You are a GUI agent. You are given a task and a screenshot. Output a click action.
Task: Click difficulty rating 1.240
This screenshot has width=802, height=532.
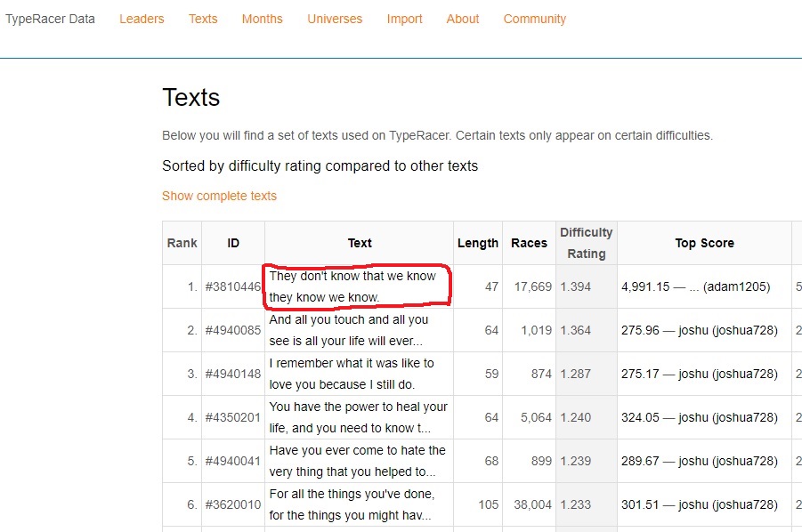click(575, 417)
